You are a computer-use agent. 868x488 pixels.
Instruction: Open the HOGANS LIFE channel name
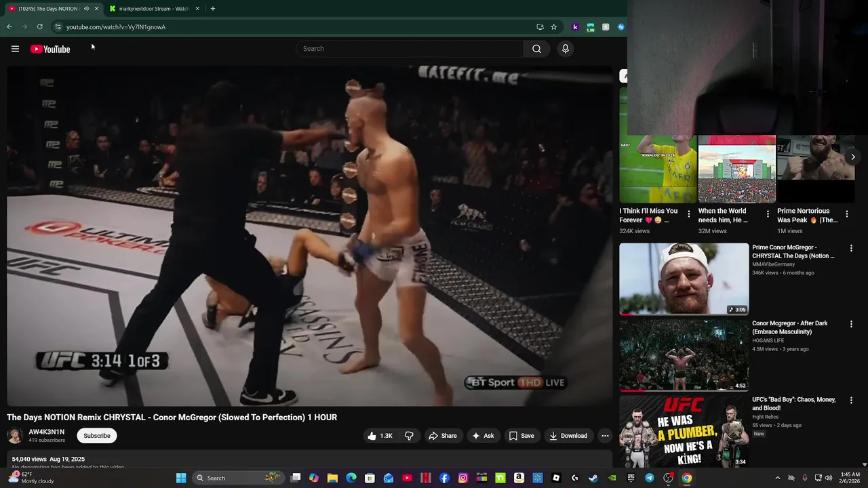tap(768, 340)
